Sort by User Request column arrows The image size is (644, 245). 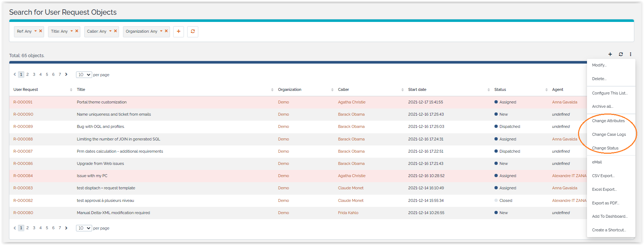[x=71, y=90]
